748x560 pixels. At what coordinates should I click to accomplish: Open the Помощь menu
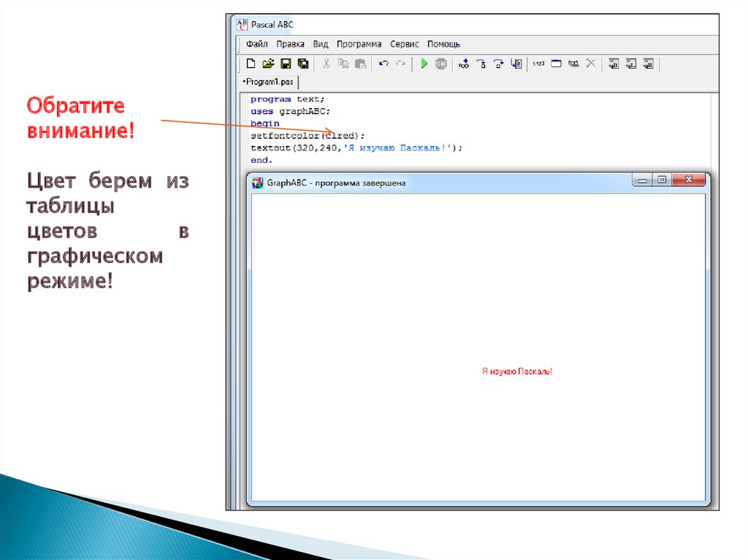(x=443, y=44)
